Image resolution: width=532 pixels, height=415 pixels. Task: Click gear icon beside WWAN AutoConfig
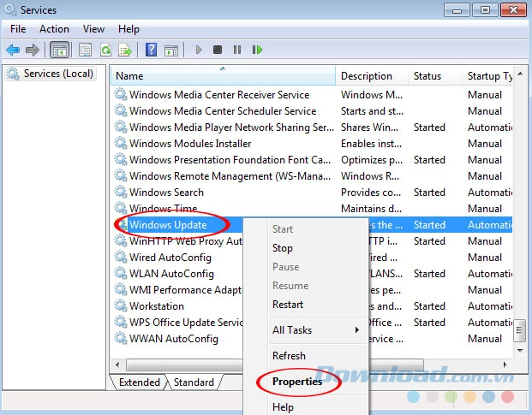point(121,338)
